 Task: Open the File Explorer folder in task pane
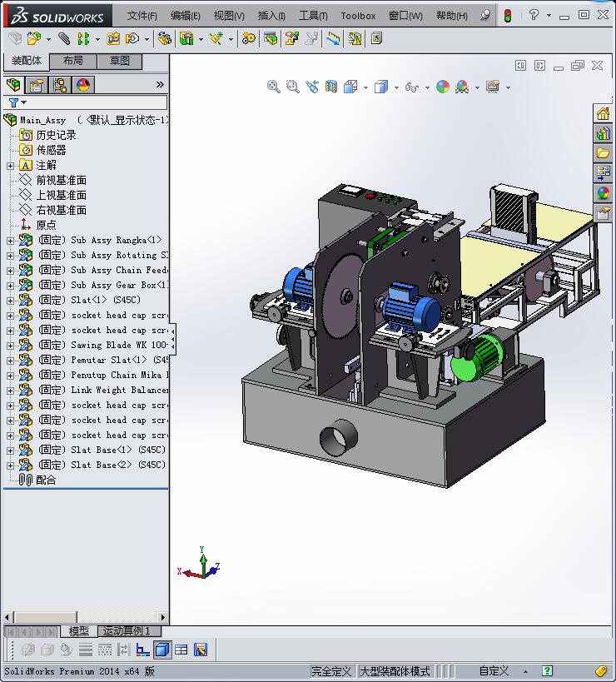(603, 153)
